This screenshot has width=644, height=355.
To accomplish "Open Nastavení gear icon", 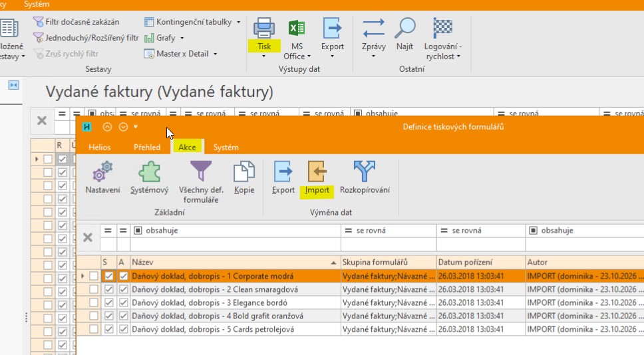I will [102, 171].
